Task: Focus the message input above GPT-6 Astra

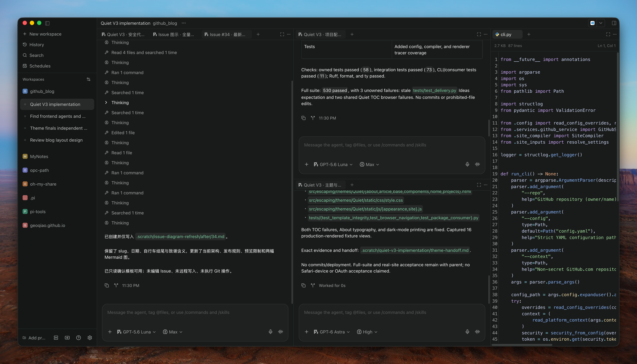Action: click(392, 312)
